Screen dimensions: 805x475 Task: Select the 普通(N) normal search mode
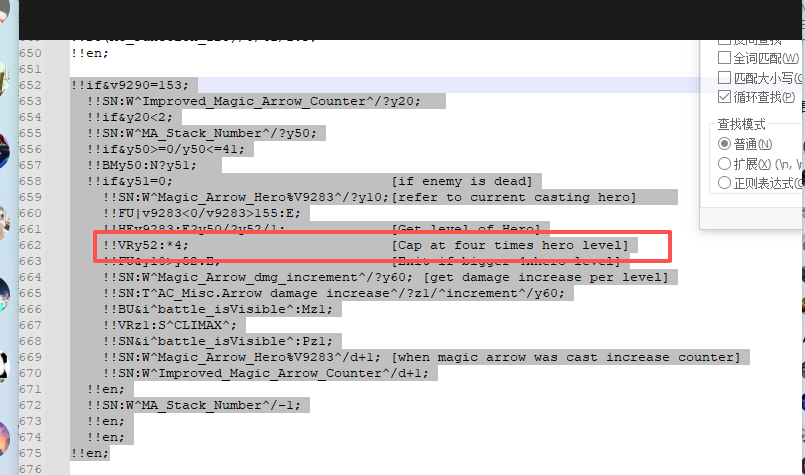click(725, 144)
